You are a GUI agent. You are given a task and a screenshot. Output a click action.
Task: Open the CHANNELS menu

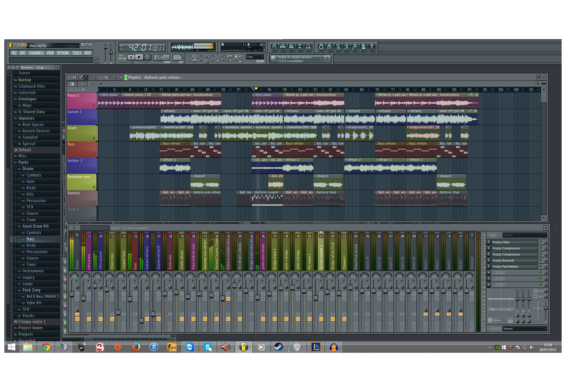(x=36, y=53)
